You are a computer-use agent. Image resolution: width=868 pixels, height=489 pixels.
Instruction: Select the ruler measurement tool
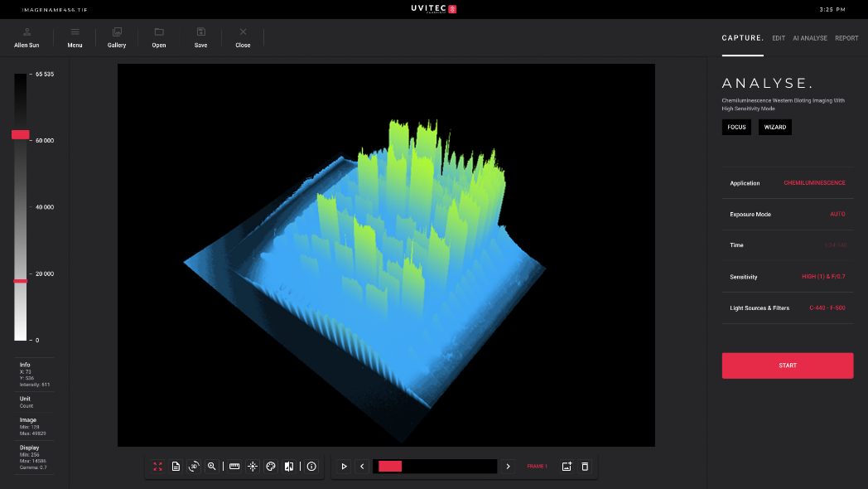click(x=234, y=467)
